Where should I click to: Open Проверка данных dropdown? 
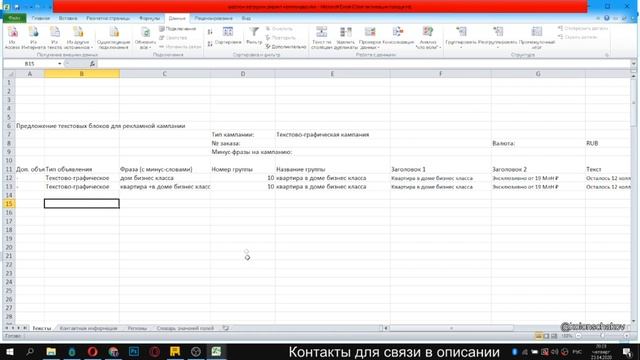click(x=370, y=38)
